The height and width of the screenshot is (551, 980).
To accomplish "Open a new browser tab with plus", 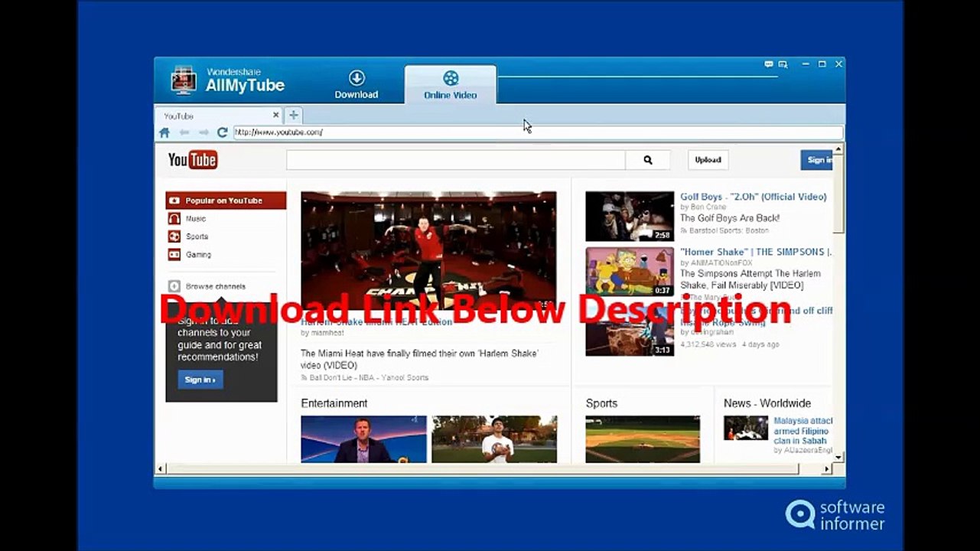I will [x=293, y=116].
